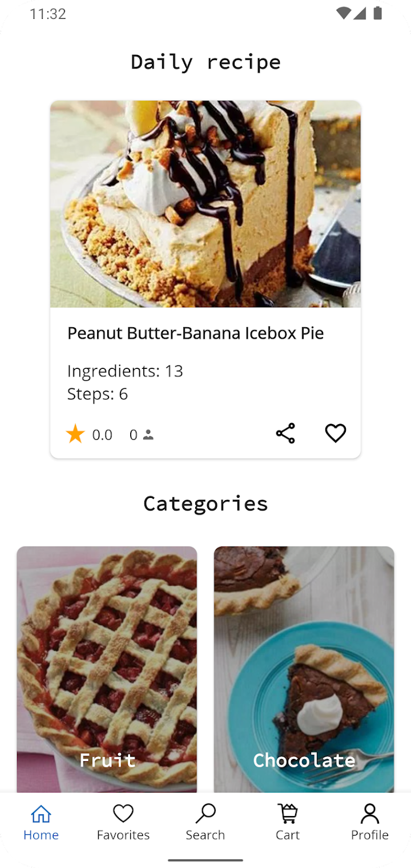Viewport: 411px width, 868px height.
Task: Tap the share icon on recipe card
Action: (285, 433)
